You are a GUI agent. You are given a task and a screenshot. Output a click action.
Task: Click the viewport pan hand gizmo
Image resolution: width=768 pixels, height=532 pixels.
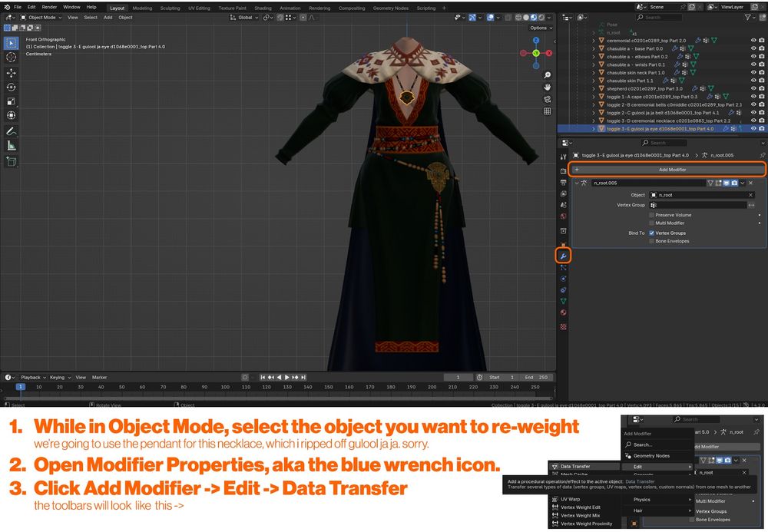click(x=547, y=87)
